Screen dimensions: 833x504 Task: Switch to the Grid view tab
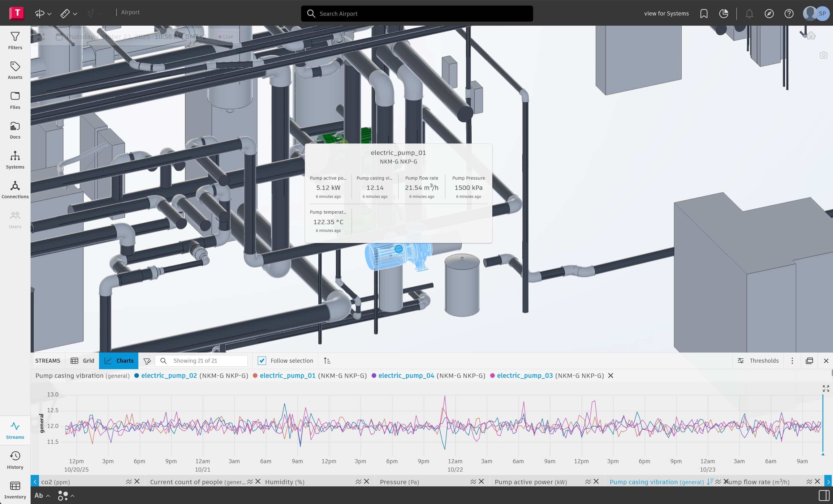pos(83,361)
